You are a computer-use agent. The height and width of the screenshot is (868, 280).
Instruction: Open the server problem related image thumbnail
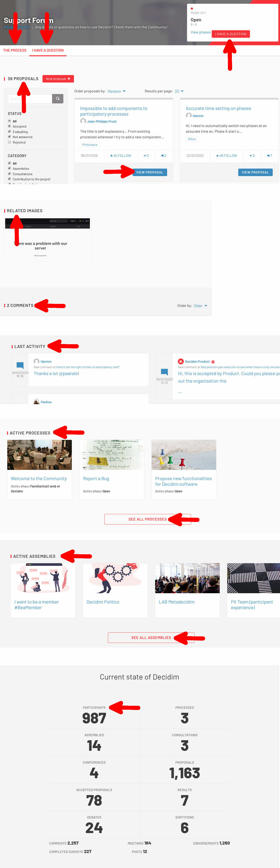click(x=48, y=239)
